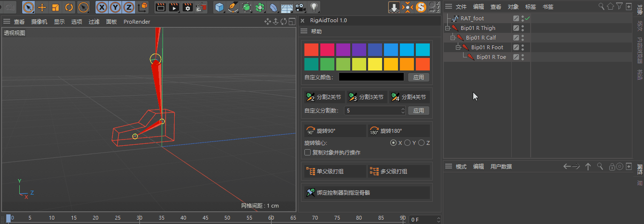Click the download-arrow workplane icon
644x224 pixels.
click(394, 7)
